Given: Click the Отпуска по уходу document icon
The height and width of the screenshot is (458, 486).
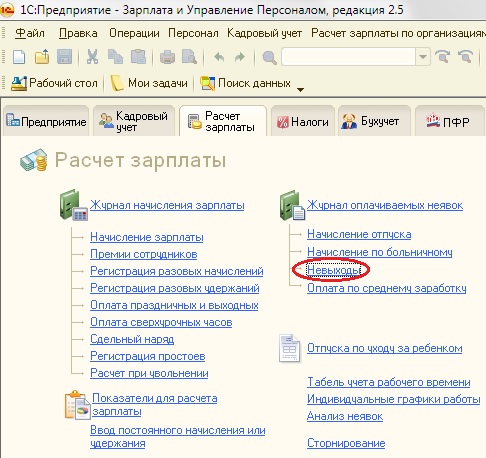Looking at the screenshot, I should tap(289, 348).
